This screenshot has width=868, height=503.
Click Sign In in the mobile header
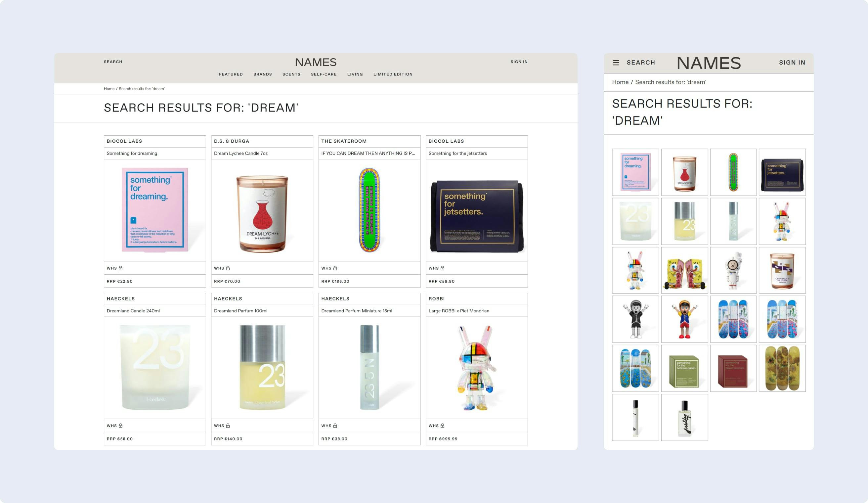(x=792, y=63)
